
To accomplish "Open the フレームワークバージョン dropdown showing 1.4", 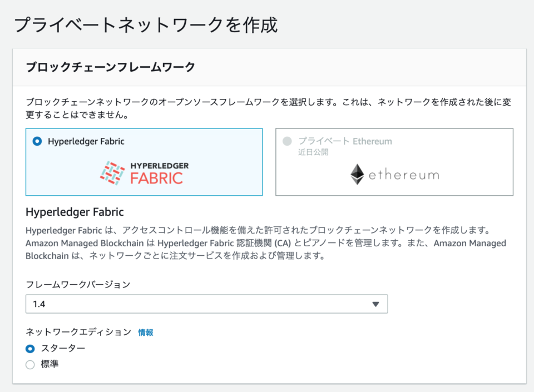I will tap(207, 304).
